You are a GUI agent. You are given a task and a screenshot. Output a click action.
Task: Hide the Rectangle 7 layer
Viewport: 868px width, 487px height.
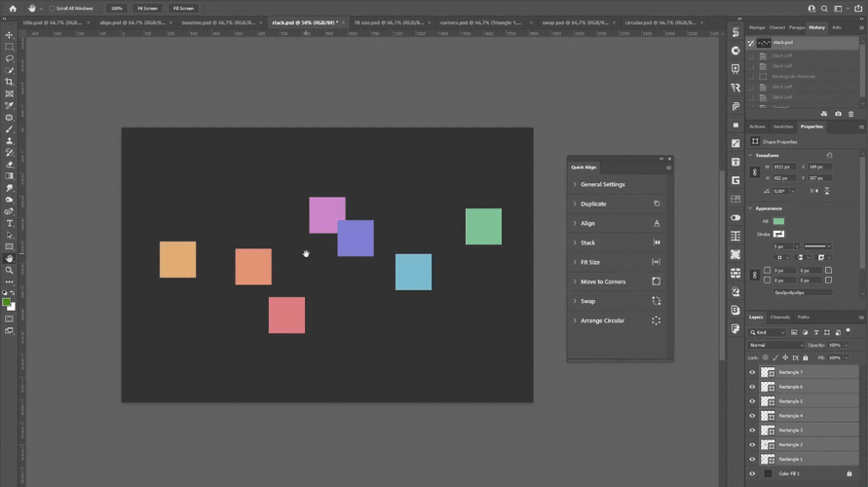(752, 372)
